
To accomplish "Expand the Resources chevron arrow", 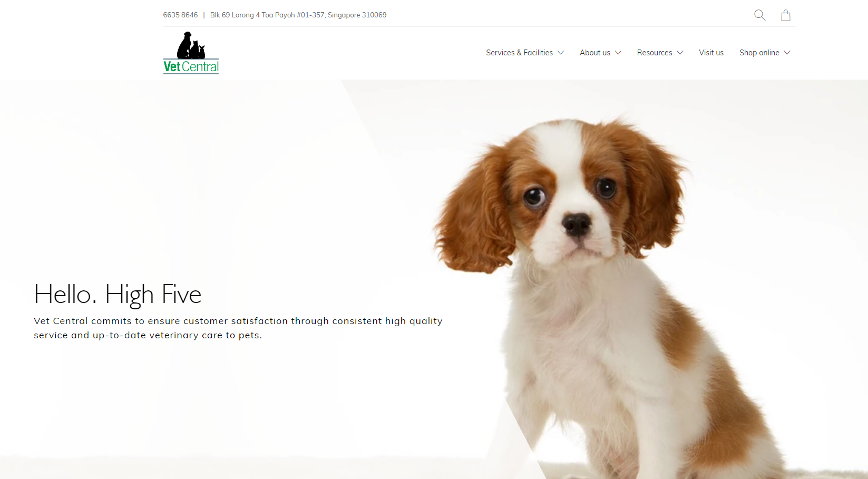I will (x=680, y=53).
